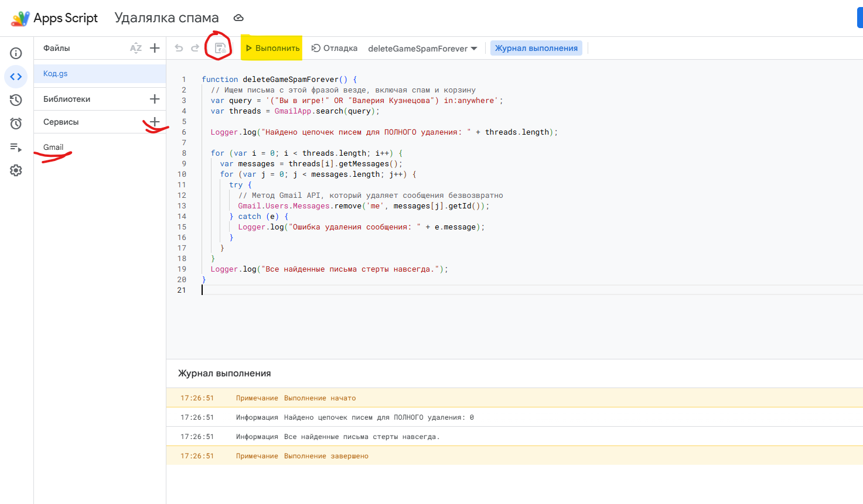Screen dimensions: 863x504
Task: Start debugging with Отладка button
Action: point(335,48)
